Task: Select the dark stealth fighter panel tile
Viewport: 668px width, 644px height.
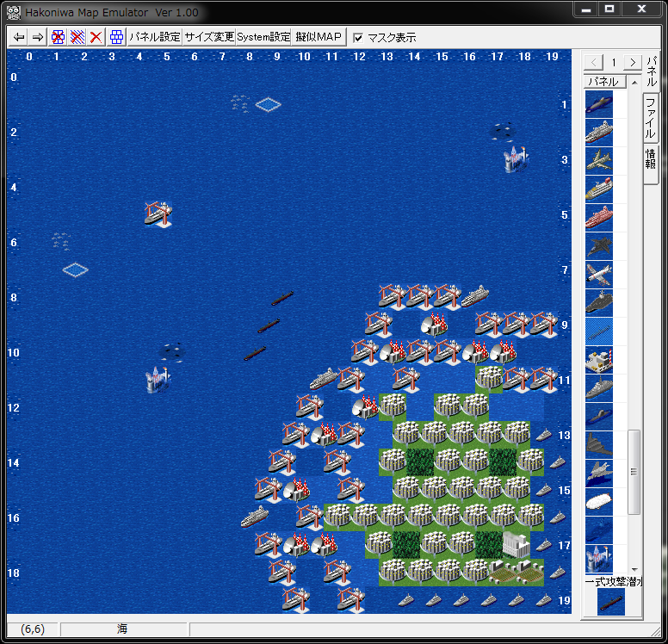Action: tap(599, 246)
